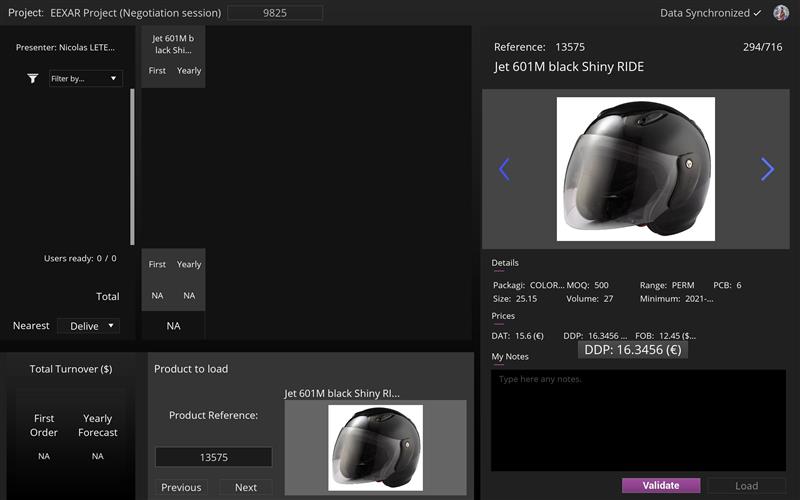
Task: Click the DAT: 15.6 (€) price
Action: [x=517, y=336]
